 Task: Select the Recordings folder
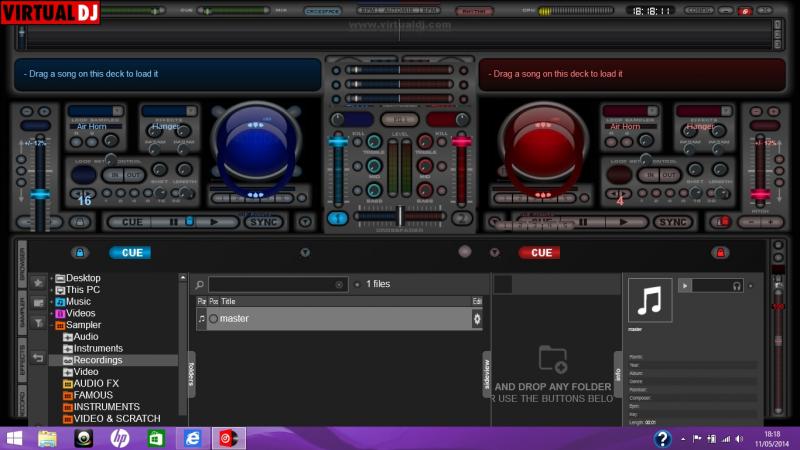[x=97, y=360]
